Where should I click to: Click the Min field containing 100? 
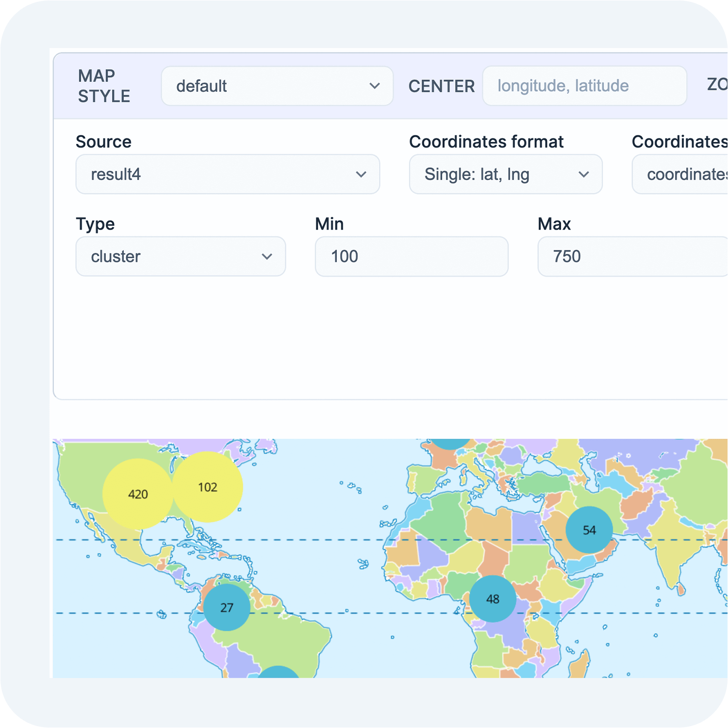[411, 256]
